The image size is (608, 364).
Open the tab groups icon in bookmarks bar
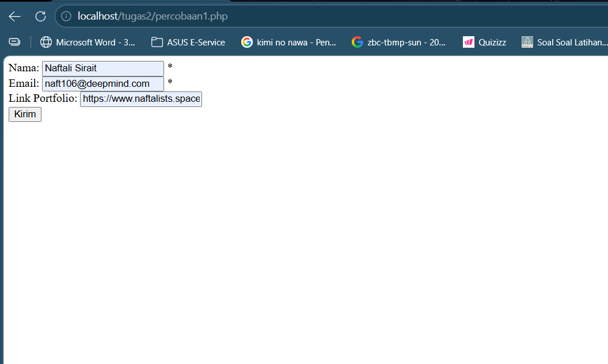point(14,42)
